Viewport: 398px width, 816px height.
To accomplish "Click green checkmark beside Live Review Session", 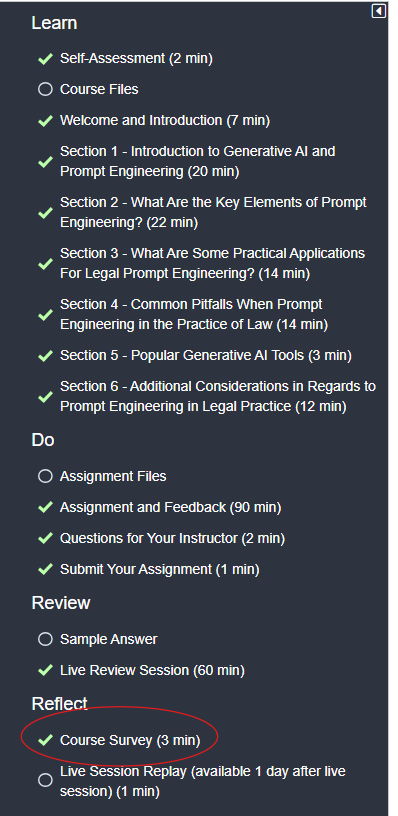I will coord(46,670).
